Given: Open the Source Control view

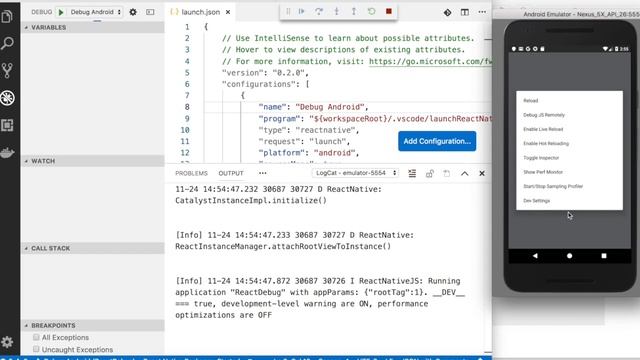Looking at the screenshot, I should click(7, 71).
